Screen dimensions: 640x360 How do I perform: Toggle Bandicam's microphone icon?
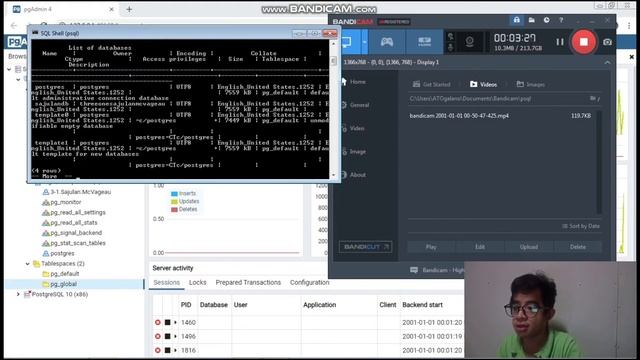[451, 47]
